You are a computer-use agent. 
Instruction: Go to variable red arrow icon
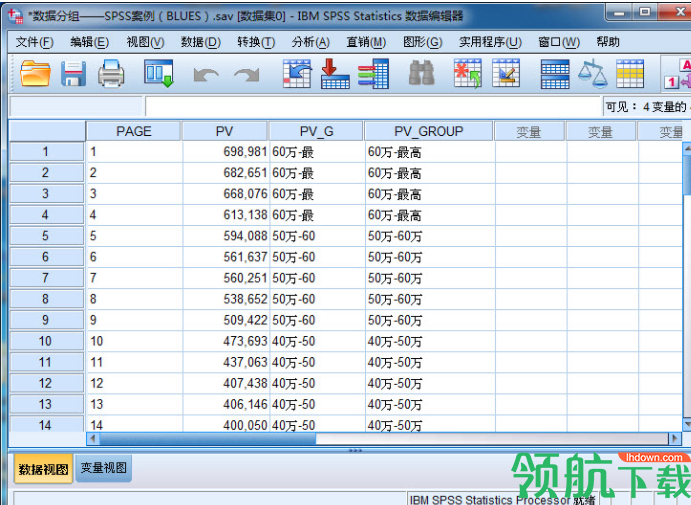334,74
